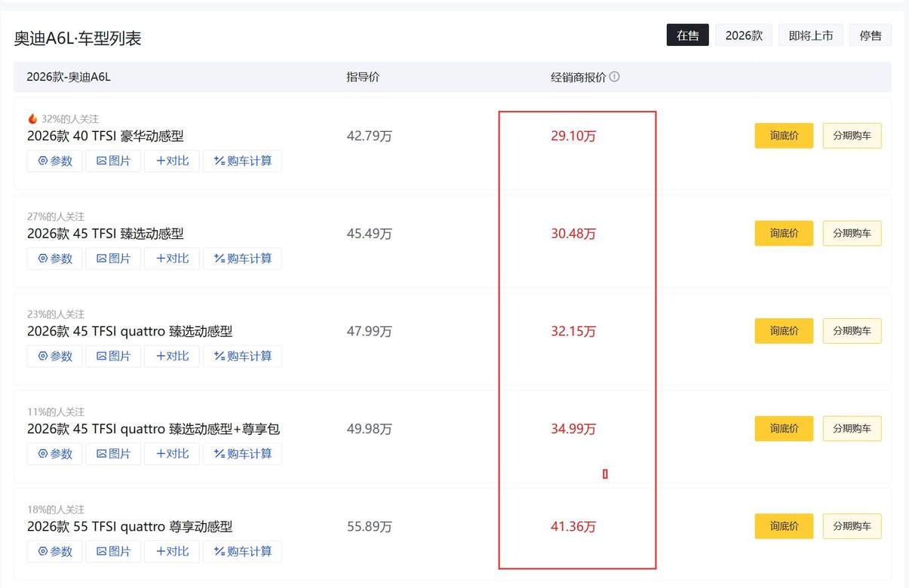
Task: Click 分期购车 for 45 TFSI 臻选动感型
Action: pos(852,234)
